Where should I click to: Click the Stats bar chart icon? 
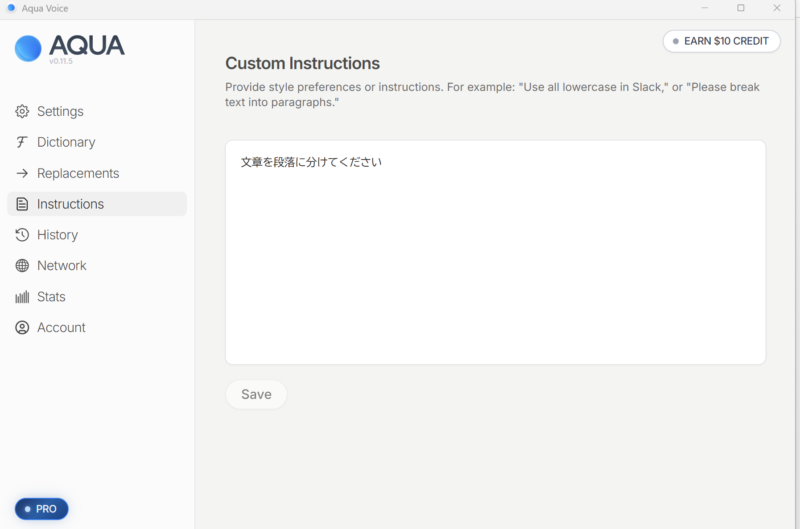22,297
